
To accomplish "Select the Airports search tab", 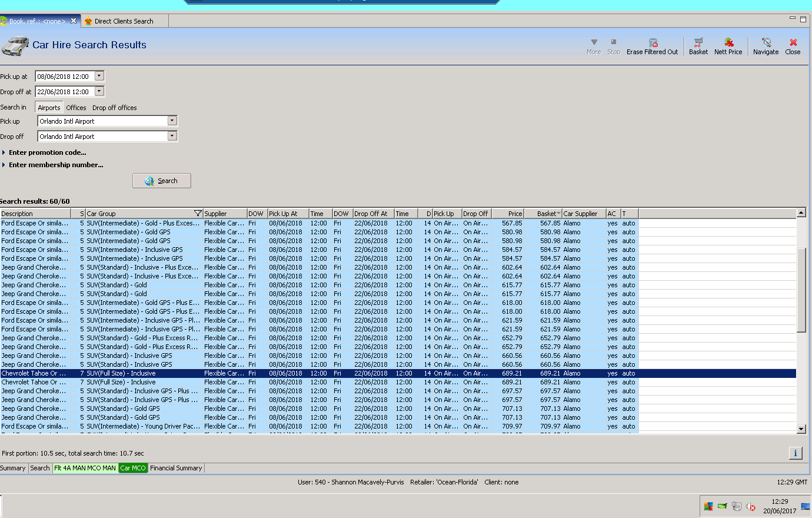I will pos(49,108).
